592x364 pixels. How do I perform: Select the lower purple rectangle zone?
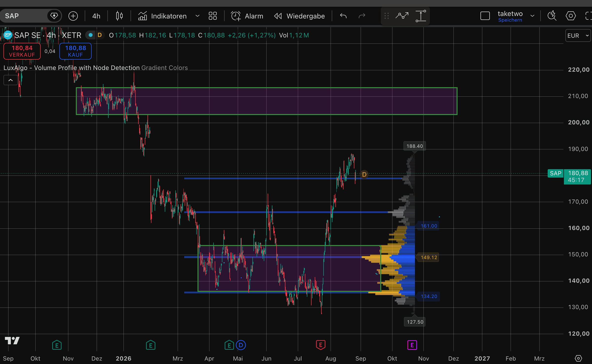point(289,268)
